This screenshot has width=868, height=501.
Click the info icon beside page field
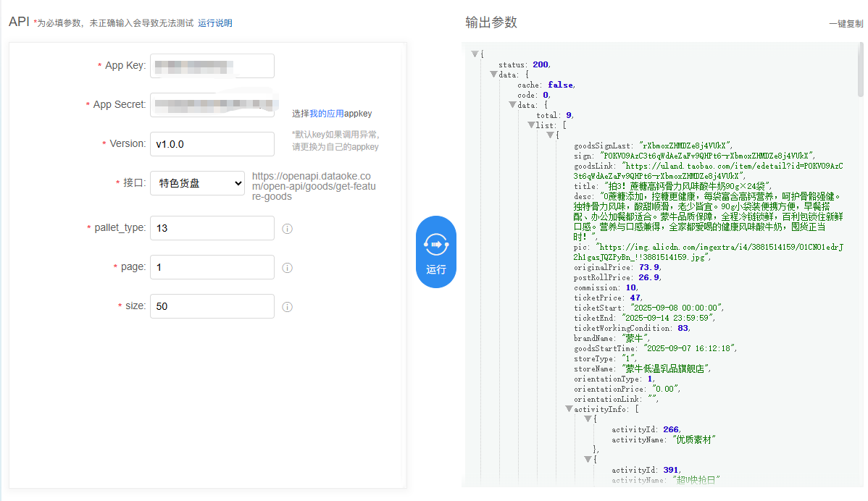(287, 268)
